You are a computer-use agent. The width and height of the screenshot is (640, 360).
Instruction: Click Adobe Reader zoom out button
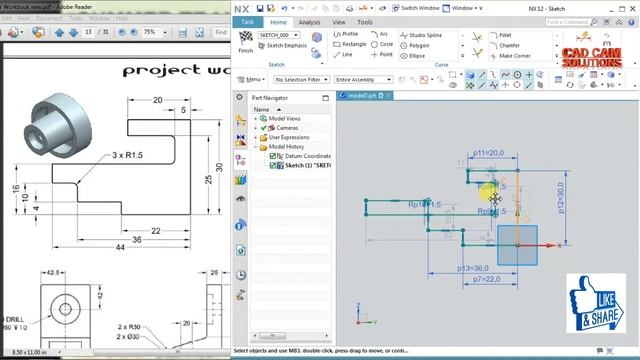tap(122, 32)
